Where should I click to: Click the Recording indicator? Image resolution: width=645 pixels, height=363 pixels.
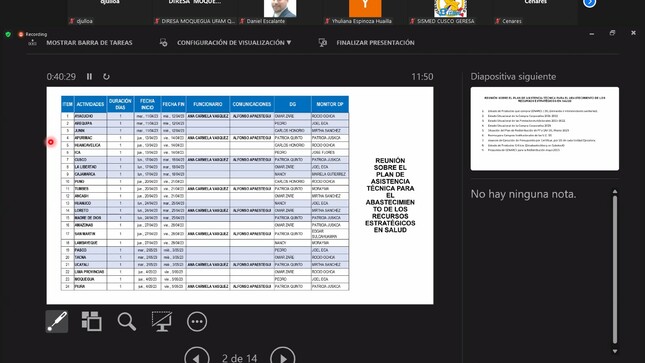tap(33, 34)
